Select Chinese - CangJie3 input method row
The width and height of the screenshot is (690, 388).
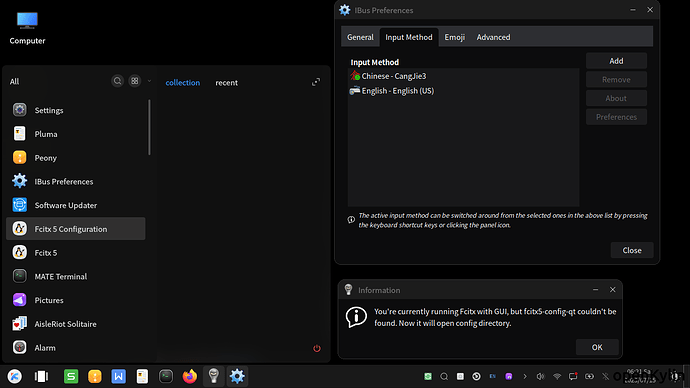click(x=463, y=76)
